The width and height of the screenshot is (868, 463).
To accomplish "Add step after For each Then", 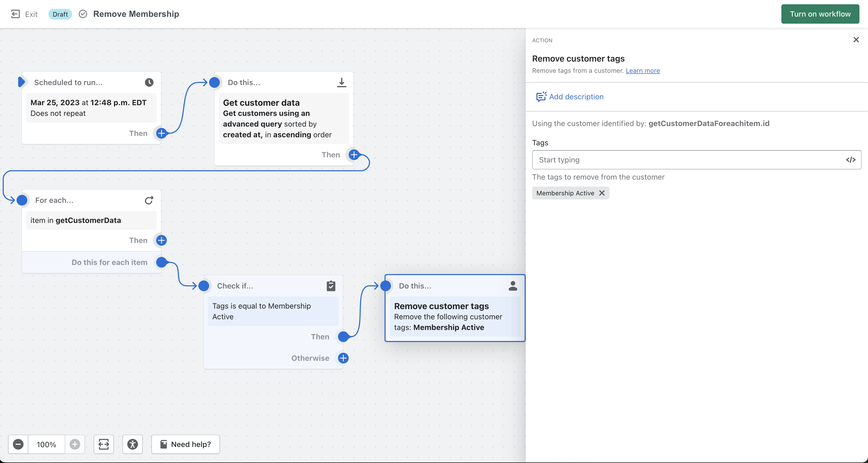I will coord(162,240).
